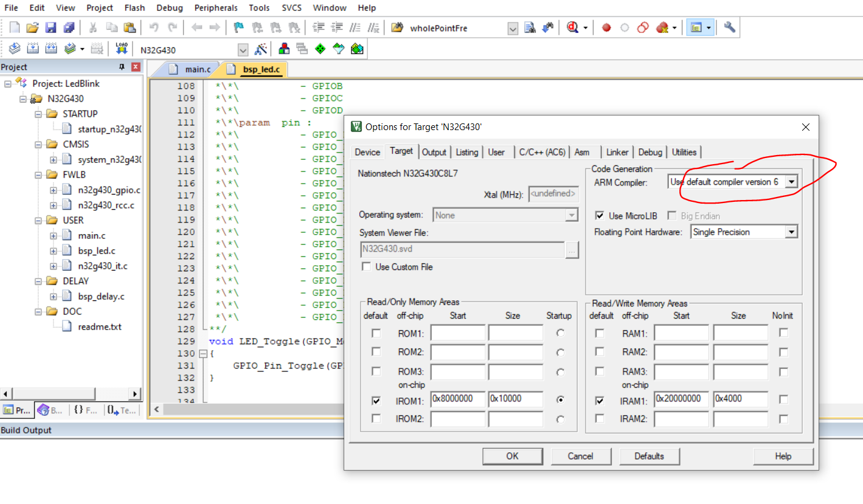
Task: Download to flash with the LOAD icon
Action: 122,49
